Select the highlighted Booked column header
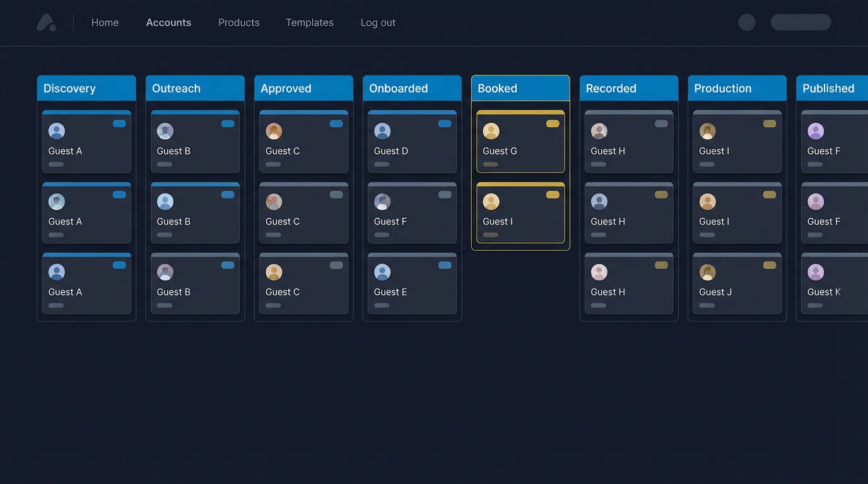 pos(520,88)
